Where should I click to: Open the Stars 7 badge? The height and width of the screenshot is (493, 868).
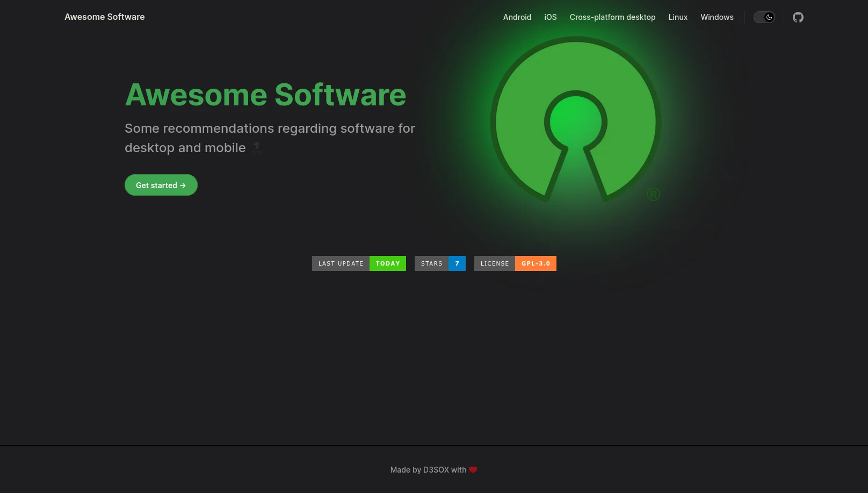[440, 263]
